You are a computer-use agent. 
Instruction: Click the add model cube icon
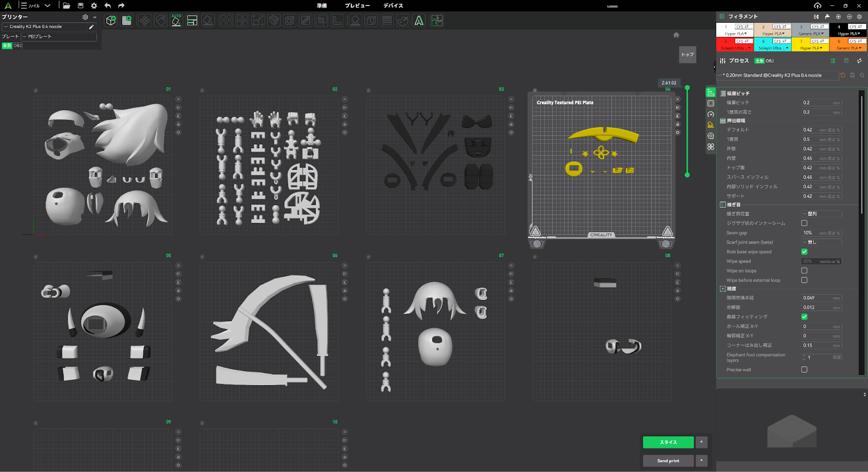[111, 21]
